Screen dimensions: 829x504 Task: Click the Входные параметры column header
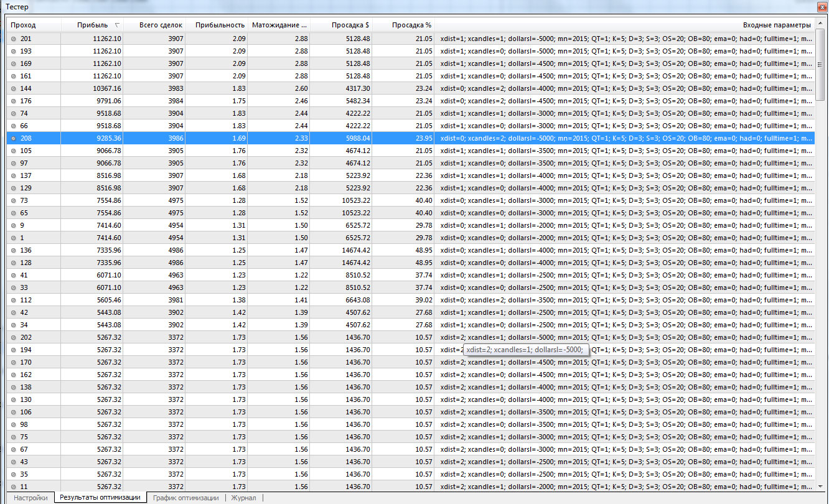tap(624, 25)
